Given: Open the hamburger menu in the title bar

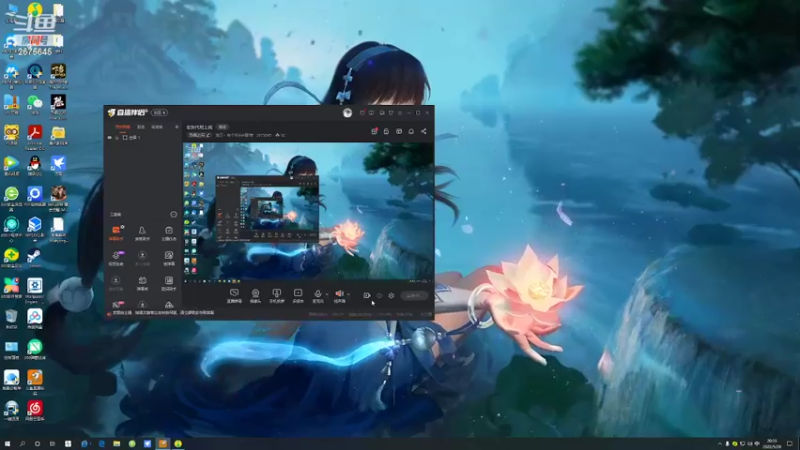Looking at the screenshot, I should coord(400,113).
